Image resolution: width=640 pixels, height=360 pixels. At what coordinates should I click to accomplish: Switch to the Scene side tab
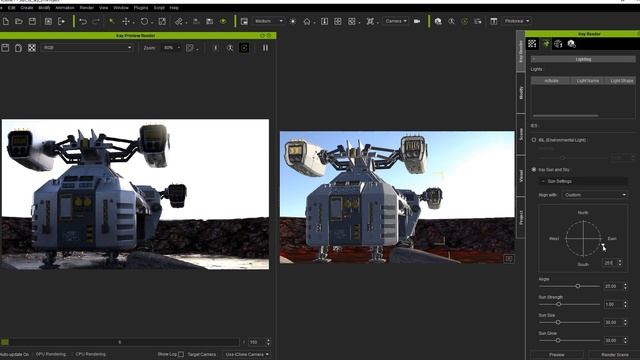pyautogui.click(x=521, y=134)
